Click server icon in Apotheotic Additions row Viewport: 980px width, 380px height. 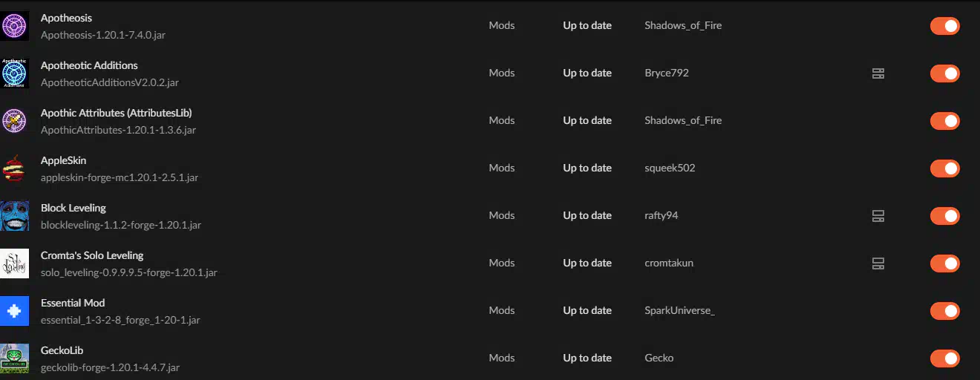pyautogui.click(x=878, y=73)
